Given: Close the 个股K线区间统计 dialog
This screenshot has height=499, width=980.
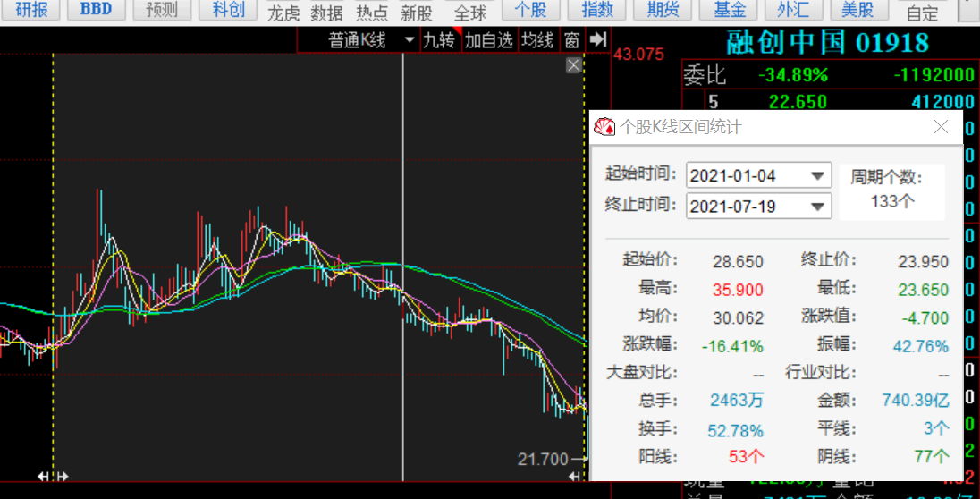Looking at the screenshot, I should click(941, 127).
